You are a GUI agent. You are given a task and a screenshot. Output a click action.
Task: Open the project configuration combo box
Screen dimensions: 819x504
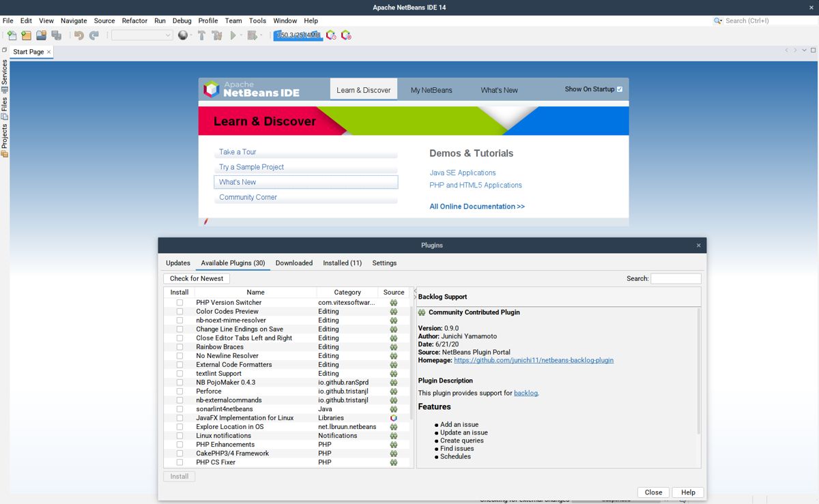point(142,35)
